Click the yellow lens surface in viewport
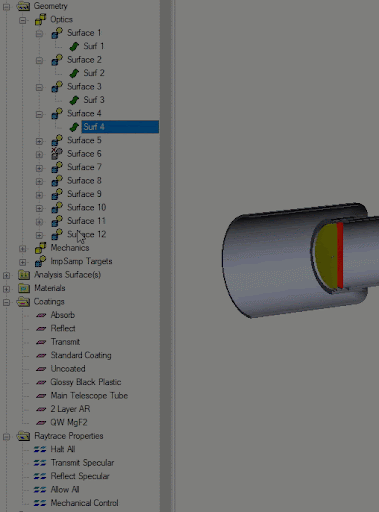This screenshot has width=379, height=512. (326, 256)
